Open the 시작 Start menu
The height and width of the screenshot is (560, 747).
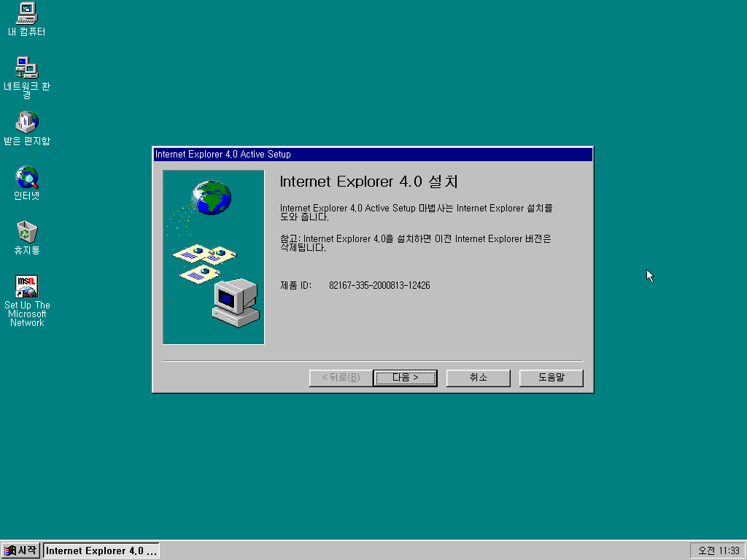pyautogui.click(x=20, y=551)
